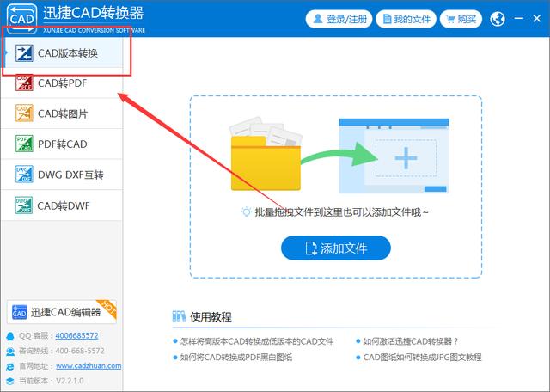
Task: Click the 登录/注册 button
Action: [339, 19]
